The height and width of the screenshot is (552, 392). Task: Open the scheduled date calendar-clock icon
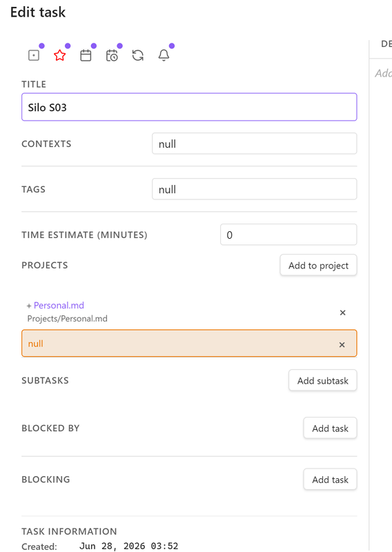[x=112, y=55]
